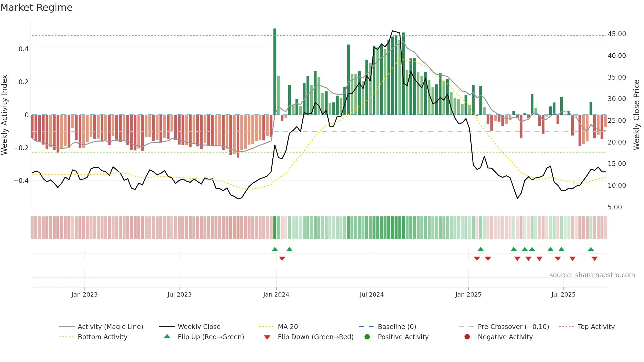Toggle MA 20 legend entry

tap(279, 327)
